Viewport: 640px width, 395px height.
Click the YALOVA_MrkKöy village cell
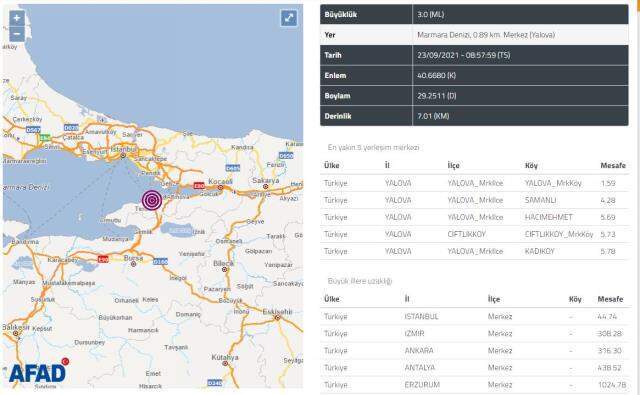(553, 183)
